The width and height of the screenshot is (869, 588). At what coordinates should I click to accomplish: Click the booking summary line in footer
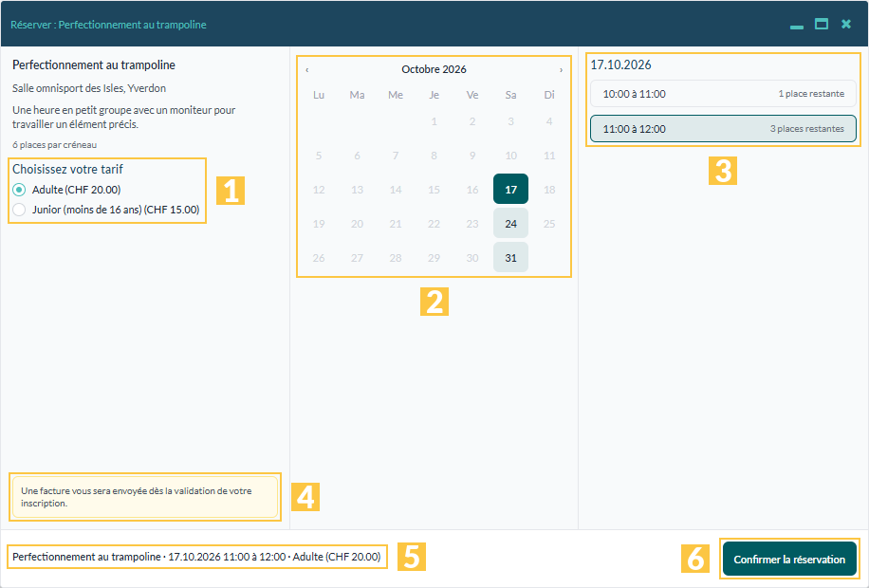[x=196, y=557]
